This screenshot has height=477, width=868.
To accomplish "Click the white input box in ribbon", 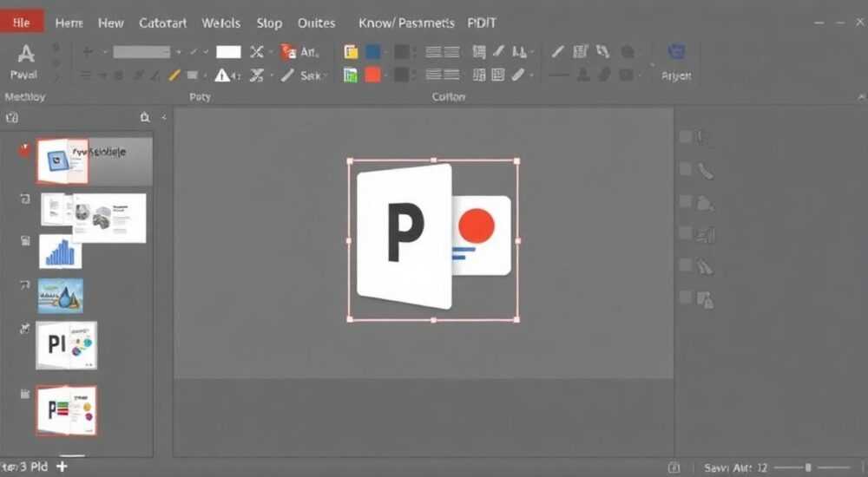I will (228, 52).
